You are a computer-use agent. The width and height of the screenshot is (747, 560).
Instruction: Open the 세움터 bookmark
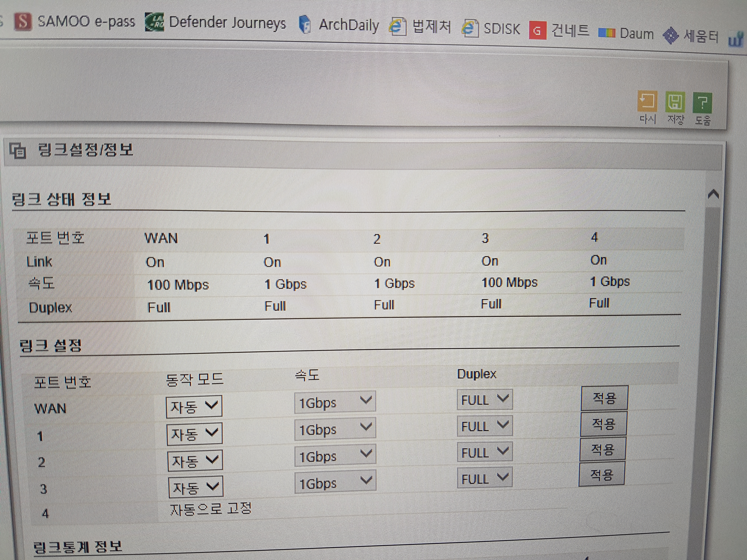click(x=690, y=35)
